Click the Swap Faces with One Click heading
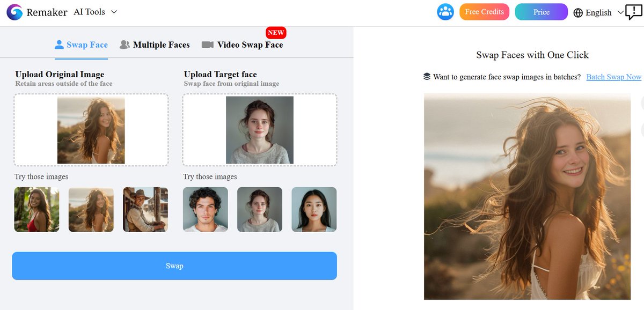This screenshot has width=644, height=310. click(x=532, y=55)
